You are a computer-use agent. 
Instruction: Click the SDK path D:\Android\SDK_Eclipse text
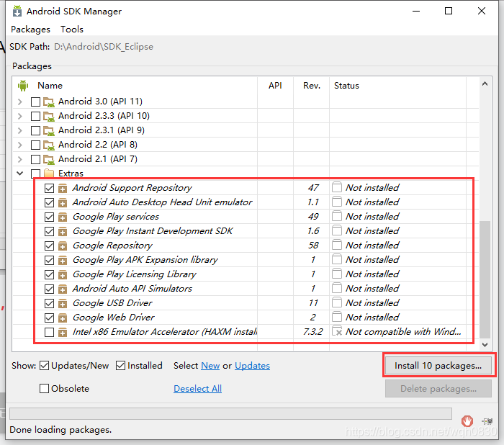pos(104,47)
